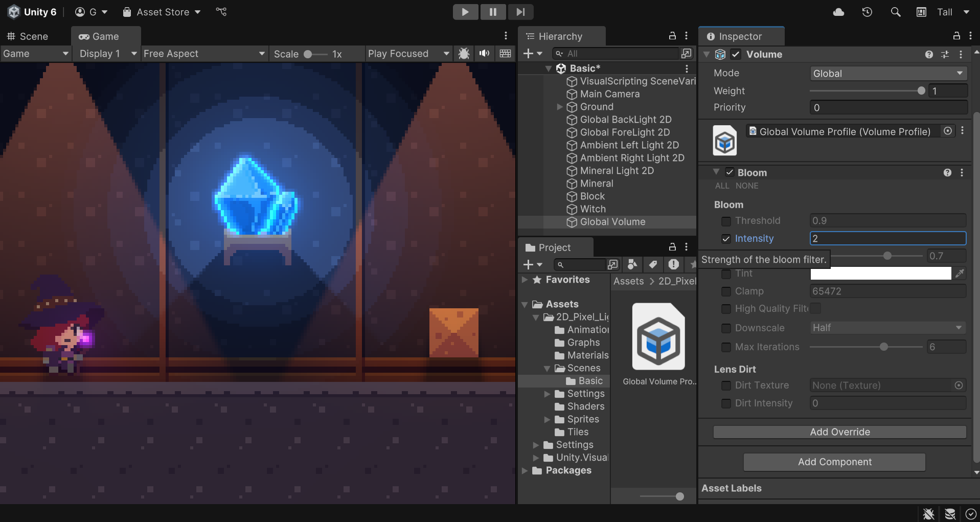
Task: Open the Undo History icon
Action: point(867,12)
